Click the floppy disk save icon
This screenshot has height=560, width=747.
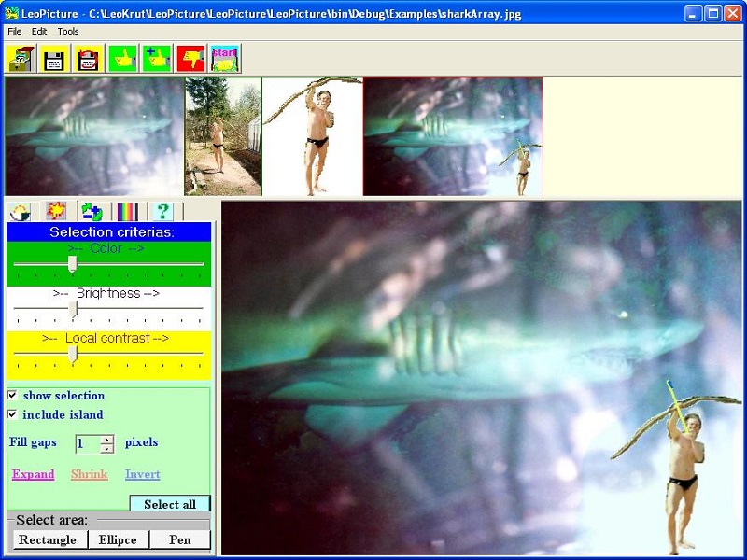click(x=54, y=59)
